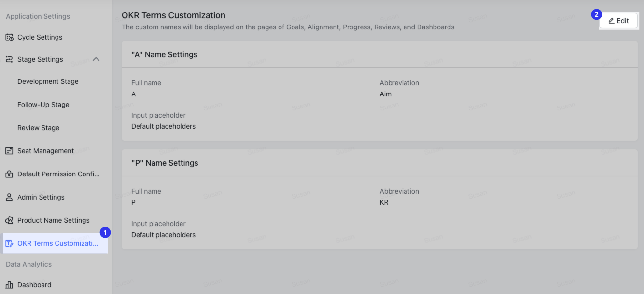Click the Admin Settings icon

(8, 197)
